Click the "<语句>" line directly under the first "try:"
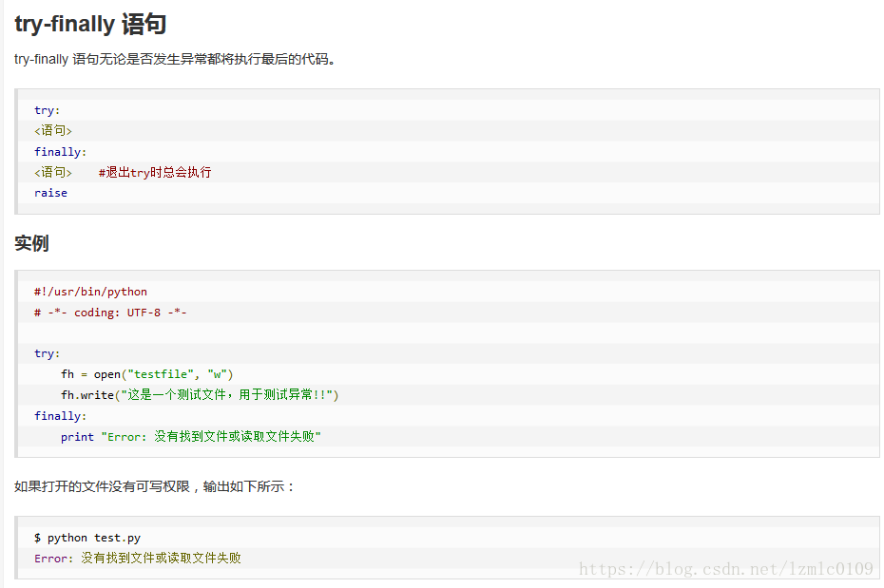The width and height of the screenshot is (884, 588). (x=53, y=131)
